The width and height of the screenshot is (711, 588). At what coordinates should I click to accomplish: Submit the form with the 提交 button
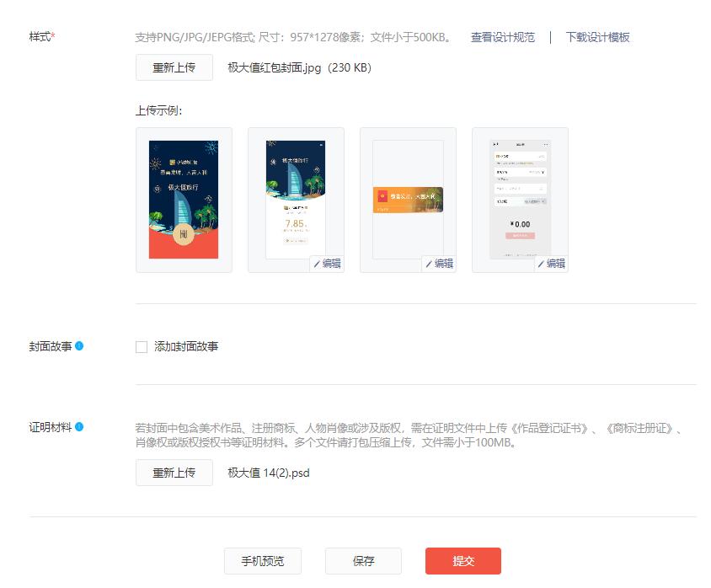(x=465, y=560)
